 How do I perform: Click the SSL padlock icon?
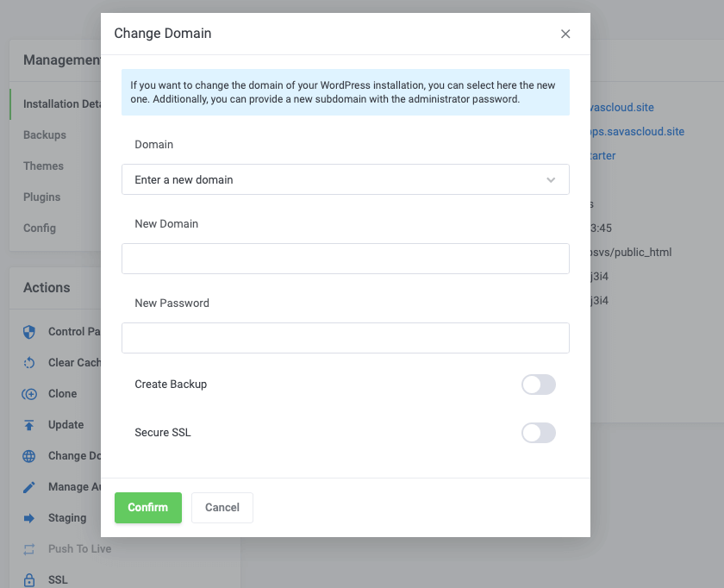click(x=29, y=580)
